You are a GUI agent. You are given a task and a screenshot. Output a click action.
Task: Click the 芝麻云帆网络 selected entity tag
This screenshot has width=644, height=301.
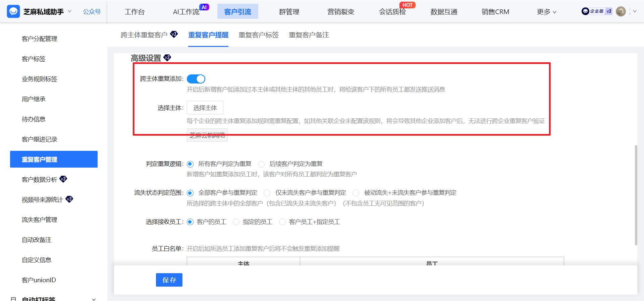point(207,135)
